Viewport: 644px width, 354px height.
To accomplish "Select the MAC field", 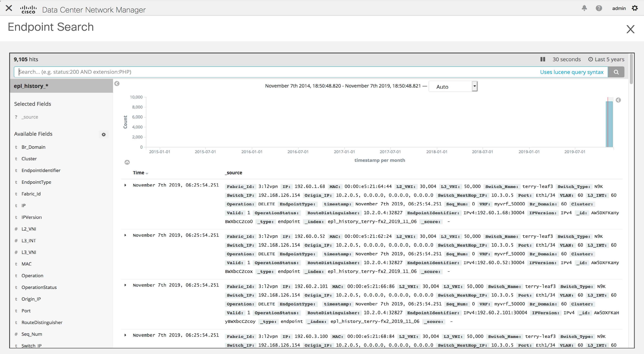I will click(26, 264).
